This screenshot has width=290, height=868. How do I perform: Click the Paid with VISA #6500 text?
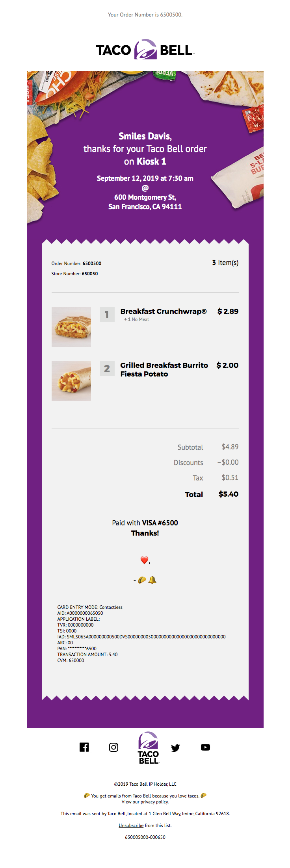pyautogui.click(x=145, y=523)
